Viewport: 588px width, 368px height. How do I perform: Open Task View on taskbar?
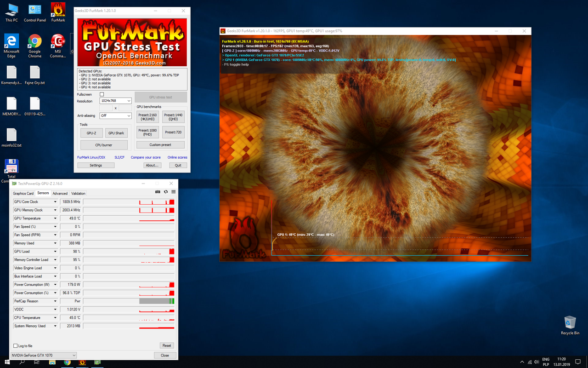click(x=37, y=362)
